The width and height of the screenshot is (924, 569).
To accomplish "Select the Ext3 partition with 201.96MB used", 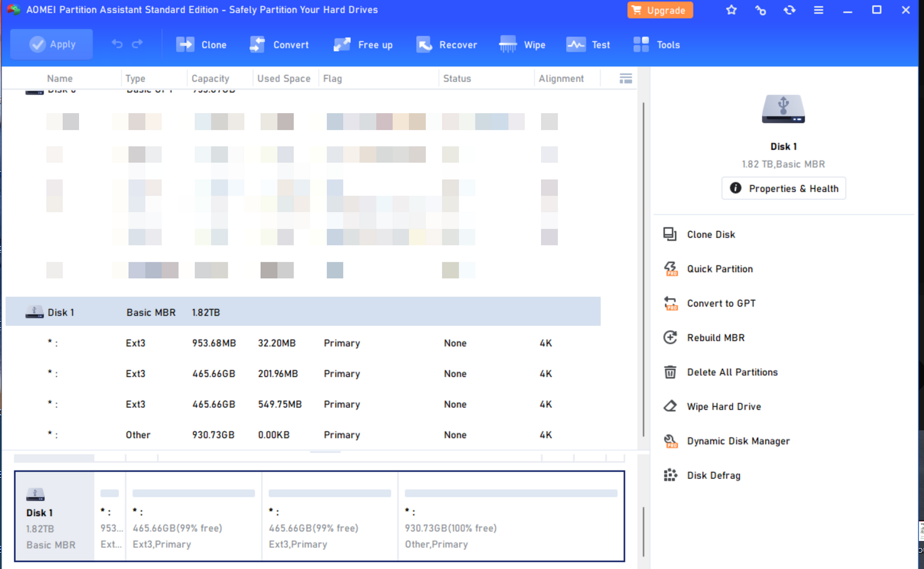I will pyautogui.click(x=303, y=374).
